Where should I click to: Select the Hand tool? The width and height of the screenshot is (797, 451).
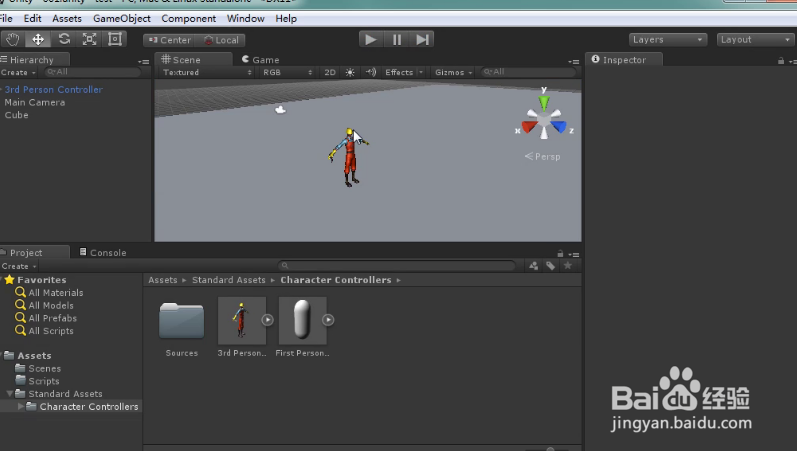[12, 39]
